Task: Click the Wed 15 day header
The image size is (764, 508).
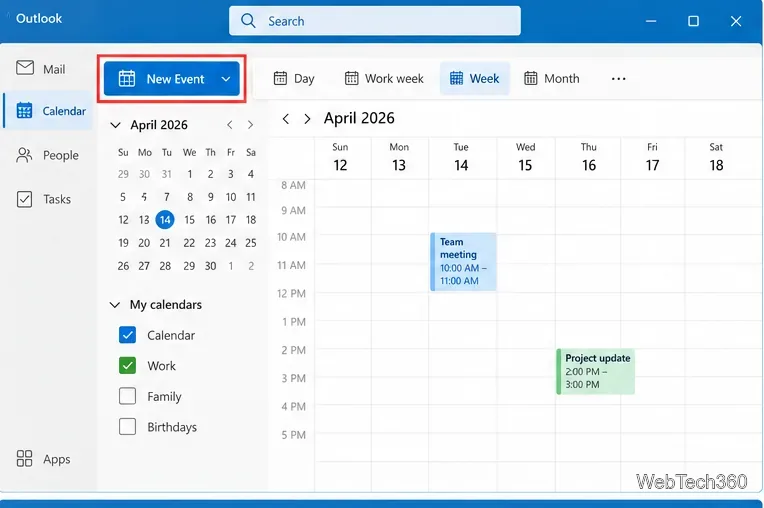Action: click(525, 158)
